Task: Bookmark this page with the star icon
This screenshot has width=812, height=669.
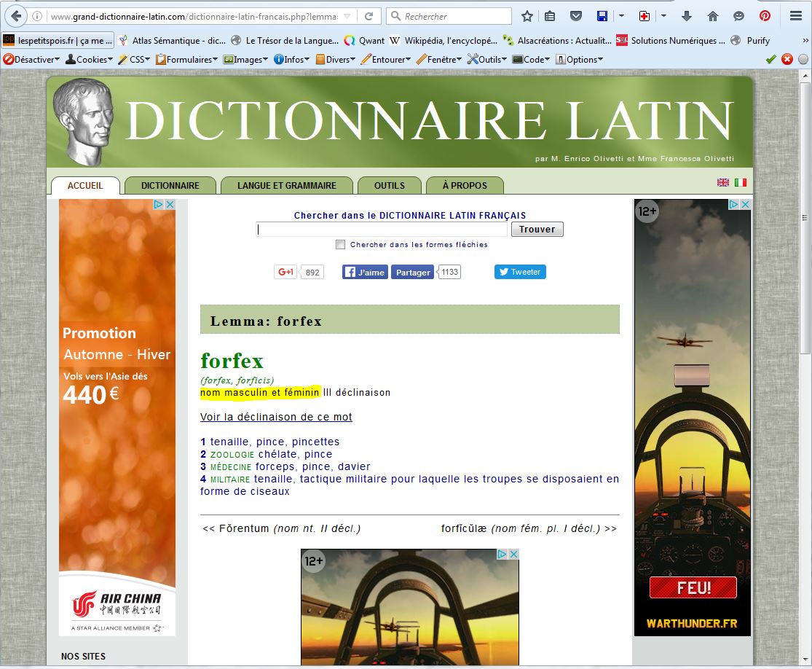Action: (527, 16)
